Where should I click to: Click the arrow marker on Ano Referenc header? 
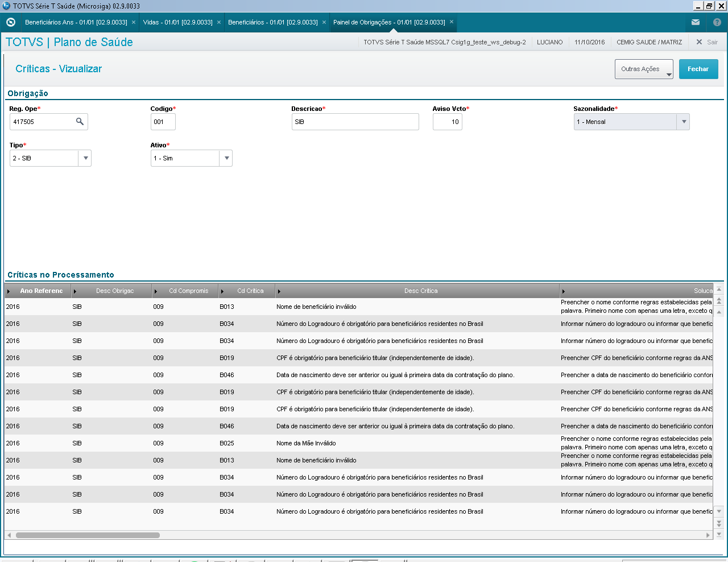coord(9,291)
